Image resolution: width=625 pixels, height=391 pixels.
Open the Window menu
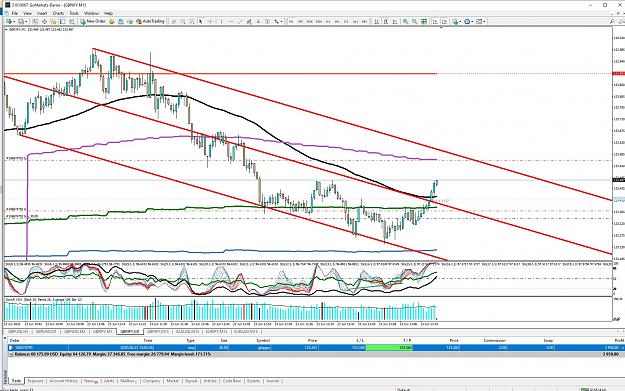coord(91,13)
